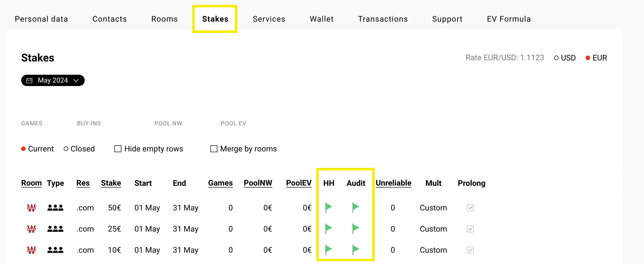This screenshot has width=644, height=264.
Task: Sort by the Unreliable column header
Action: (393, 183)
